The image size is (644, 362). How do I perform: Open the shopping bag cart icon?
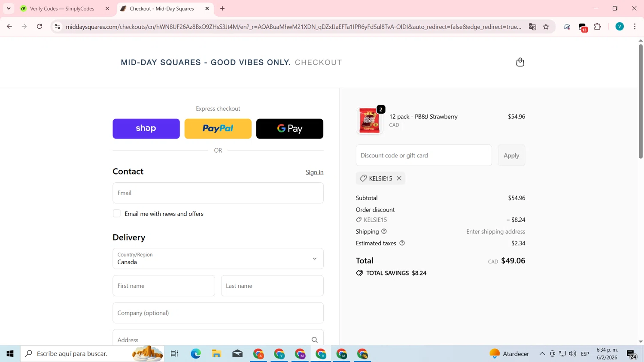[x=520, y=62]
